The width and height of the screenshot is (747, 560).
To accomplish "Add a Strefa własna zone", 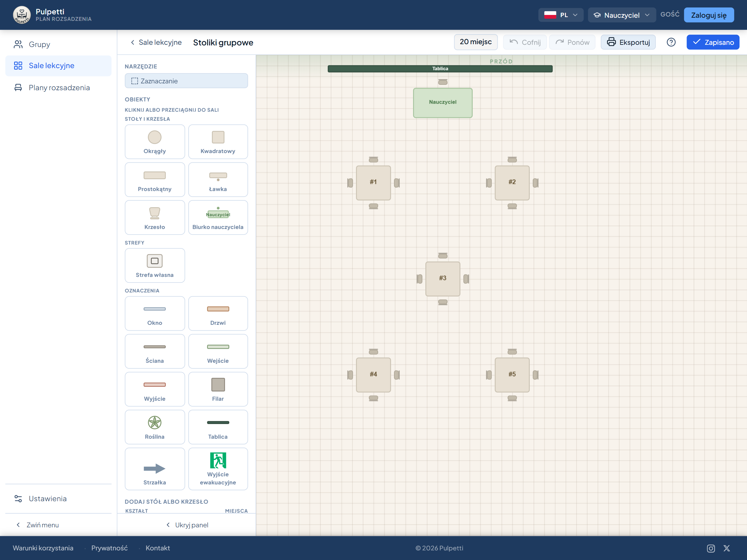I will click(x=155, y=265).
